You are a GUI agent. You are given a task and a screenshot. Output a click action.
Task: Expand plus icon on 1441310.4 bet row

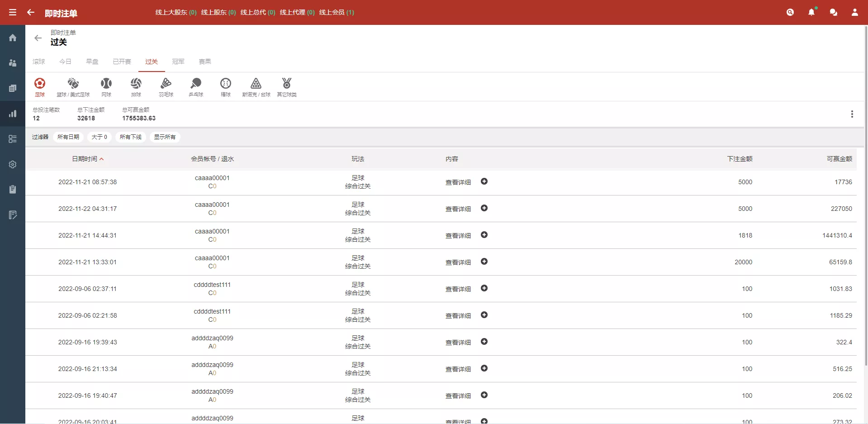pos(484,235)
